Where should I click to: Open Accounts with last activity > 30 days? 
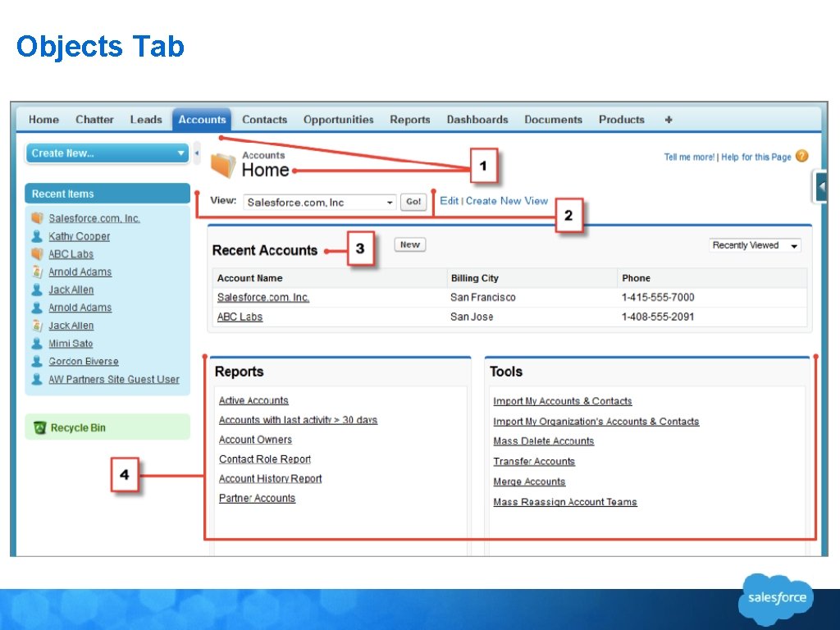tap(298, 420)
